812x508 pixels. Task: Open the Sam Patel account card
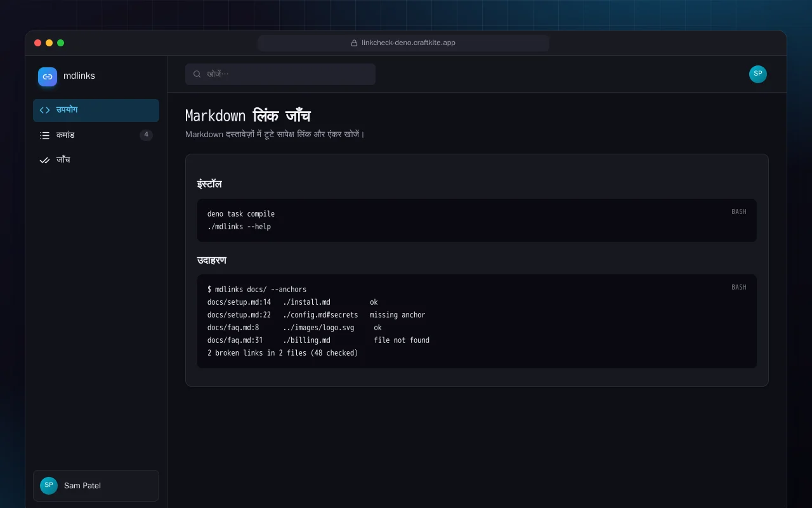coord(96,486)
